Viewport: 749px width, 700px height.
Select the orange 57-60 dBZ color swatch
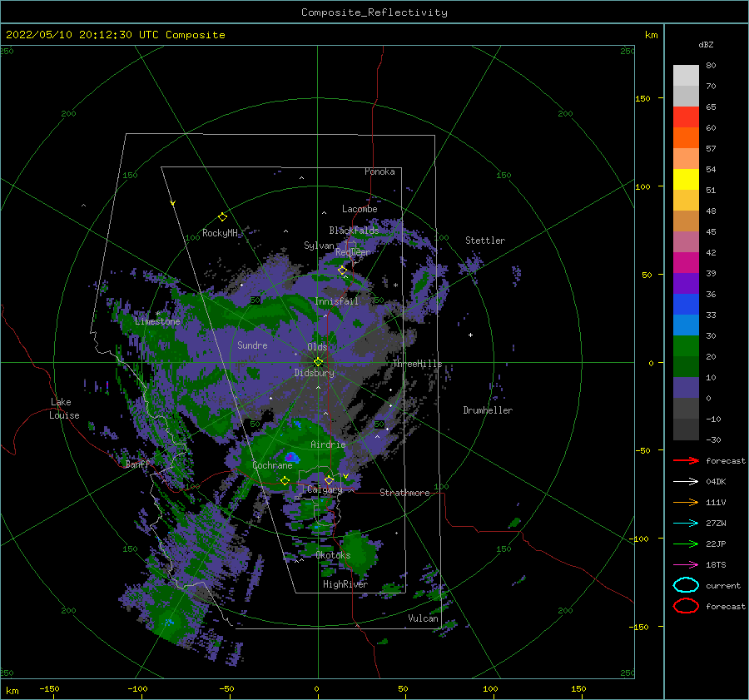(686, 138)
